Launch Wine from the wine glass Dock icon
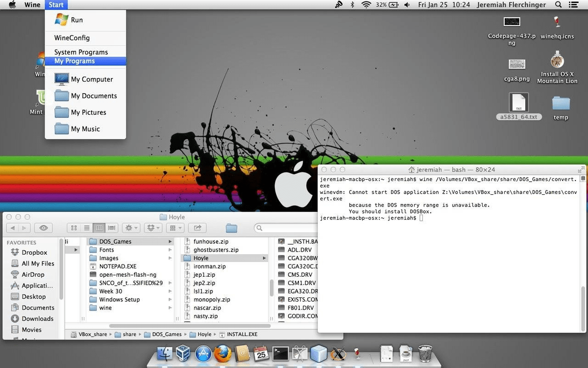588x368 pixels. pyautogui.click(x=358, y=353)
